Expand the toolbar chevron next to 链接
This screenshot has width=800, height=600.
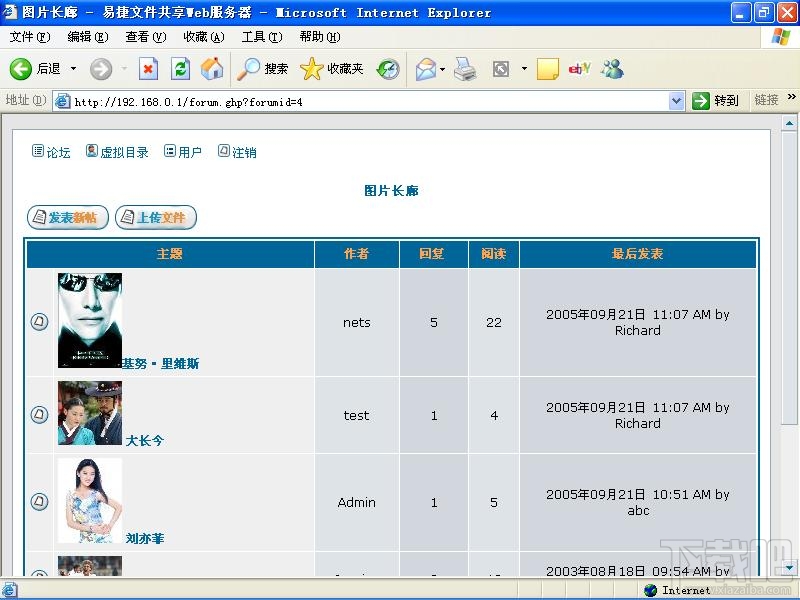coord(791,97)
